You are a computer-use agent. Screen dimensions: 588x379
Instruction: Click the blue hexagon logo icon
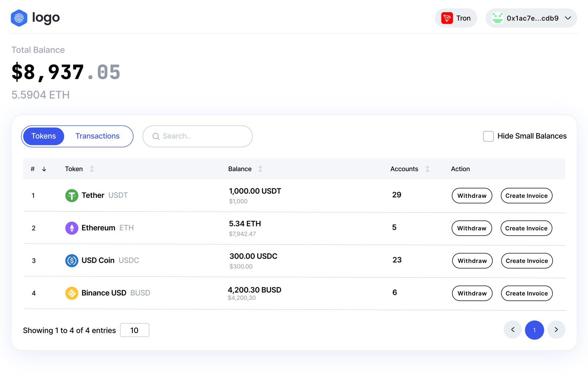tap(19, 18)
